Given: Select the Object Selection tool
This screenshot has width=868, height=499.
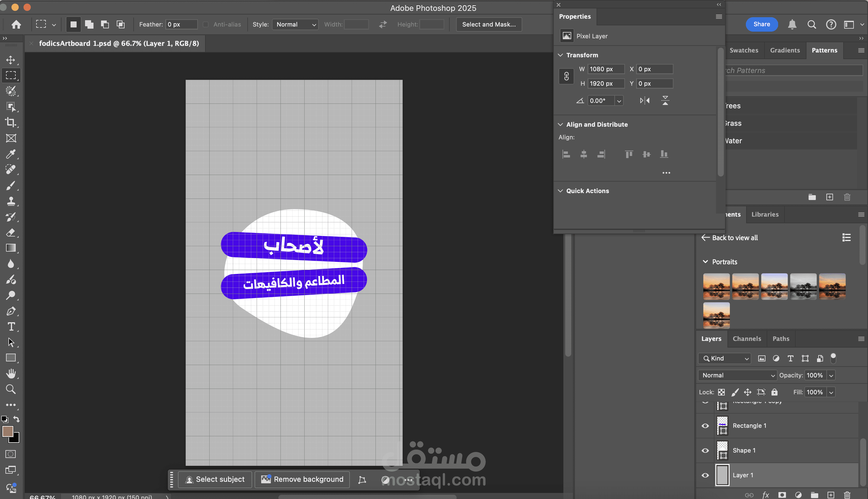Looking at the screenshot, I should (x=11, y=107).
